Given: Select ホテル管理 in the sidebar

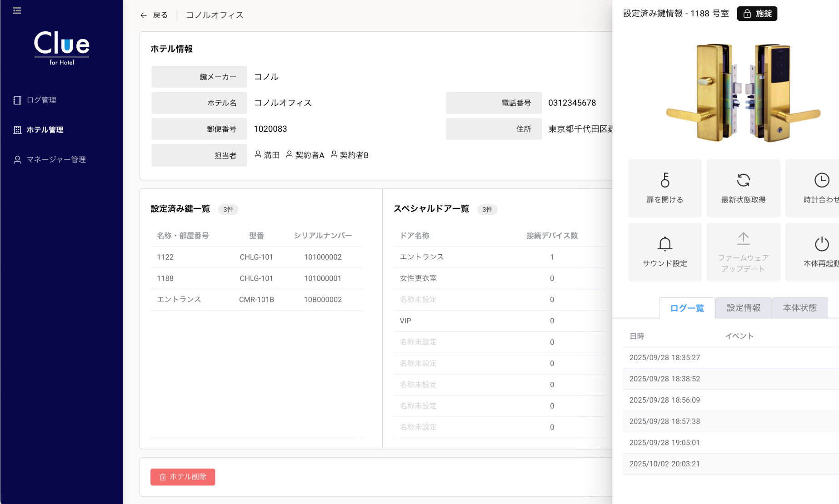Looking at the screenshot, I should point(45,130).
